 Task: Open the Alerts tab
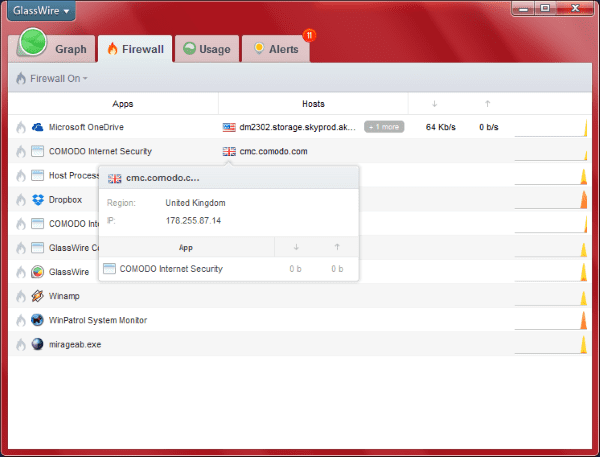[x=276, y=49]
